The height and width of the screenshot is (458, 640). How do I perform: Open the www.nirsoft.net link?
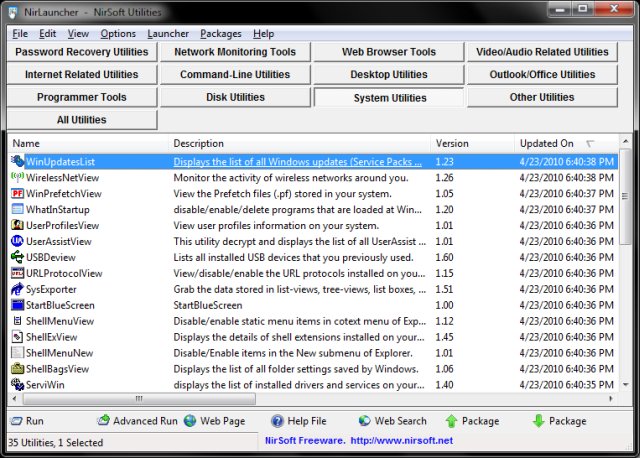pos(402,440)
